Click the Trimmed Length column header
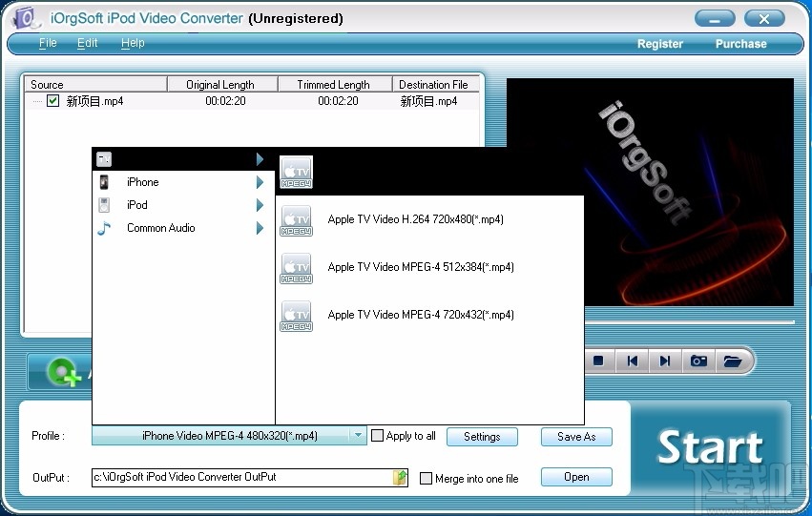 click(335, 84)
